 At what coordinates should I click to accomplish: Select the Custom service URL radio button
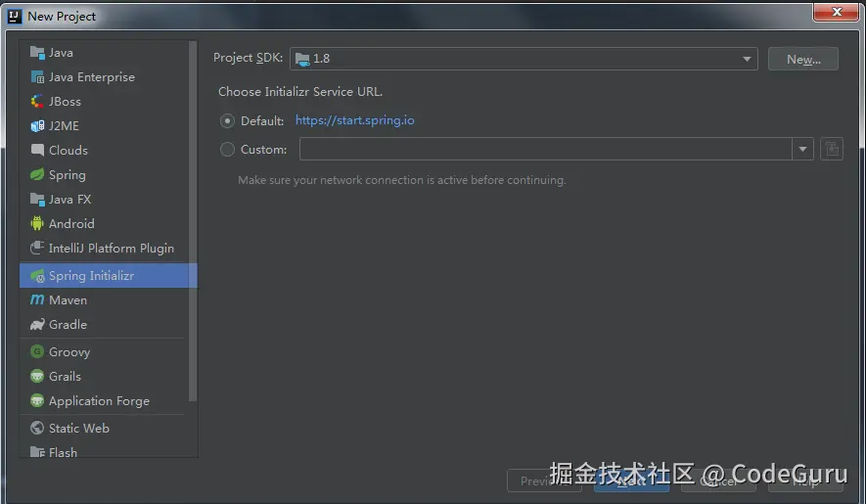click(227, 149)
